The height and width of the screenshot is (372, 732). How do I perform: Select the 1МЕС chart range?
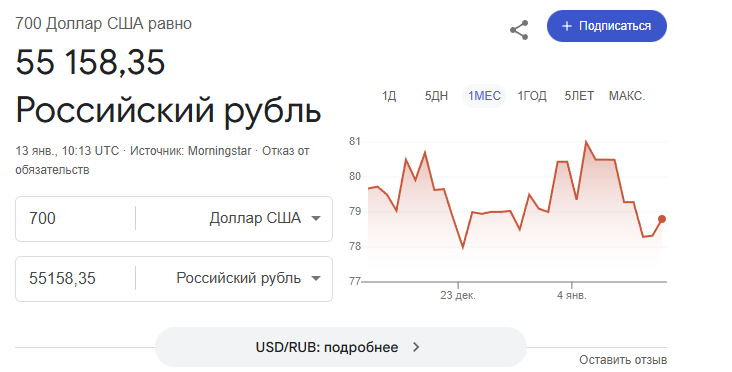pos(484,96)
